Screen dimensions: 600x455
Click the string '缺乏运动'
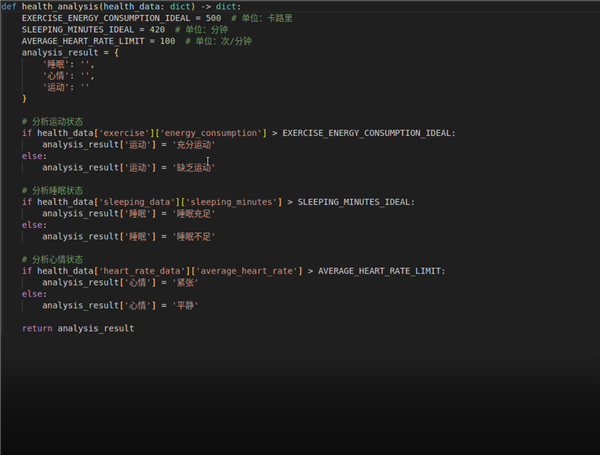point(194,167)
